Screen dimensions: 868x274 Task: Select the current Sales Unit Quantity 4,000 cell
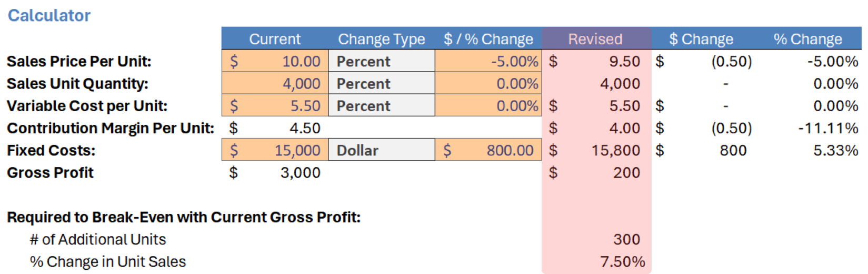pos(275,83)
